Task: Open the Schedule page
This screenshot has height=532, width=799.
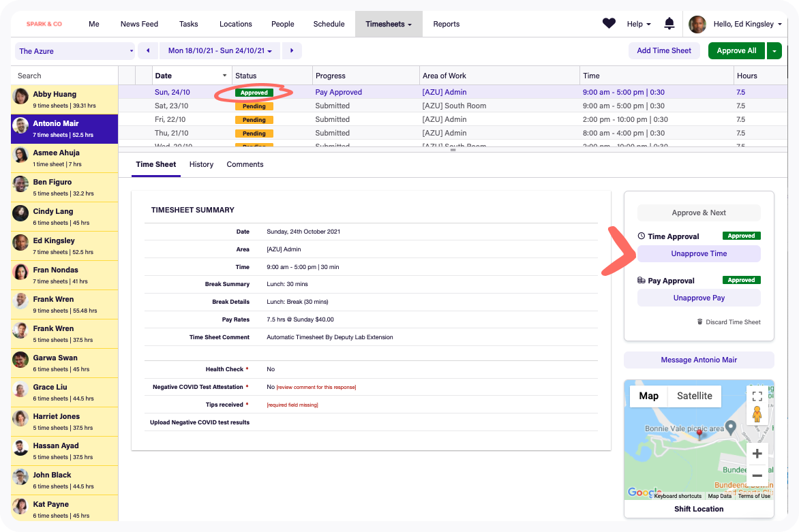Action: [x=329, y=24]
